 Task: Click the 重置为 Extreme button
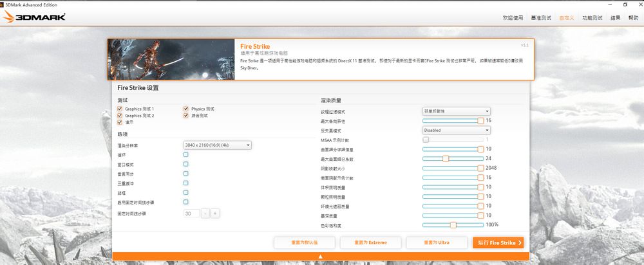[x=370, y=242]
